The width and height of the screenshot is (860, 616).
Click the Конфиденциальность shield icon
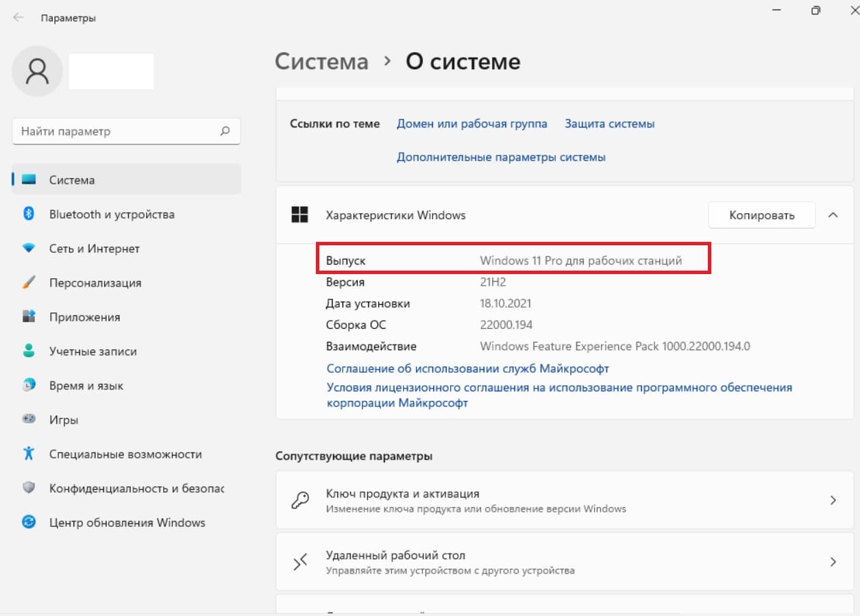pyautogui.click(x=29, y=488)
